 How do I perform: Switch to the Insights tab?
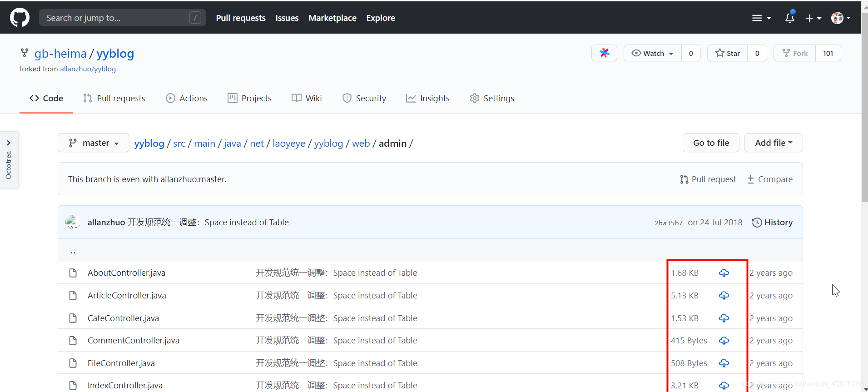tap(427, 98)
